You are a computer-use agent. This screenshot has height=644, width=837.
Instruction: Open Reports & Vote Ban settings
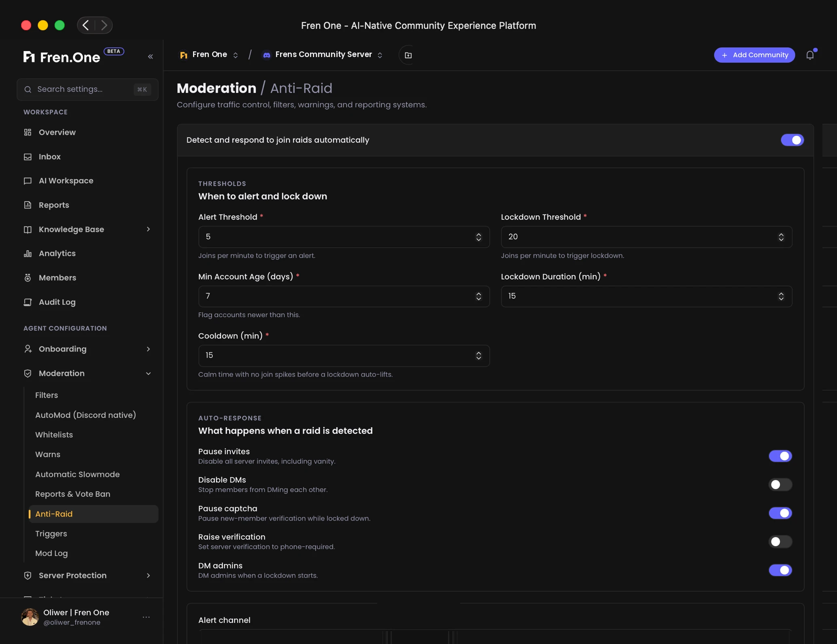(73, 494)
